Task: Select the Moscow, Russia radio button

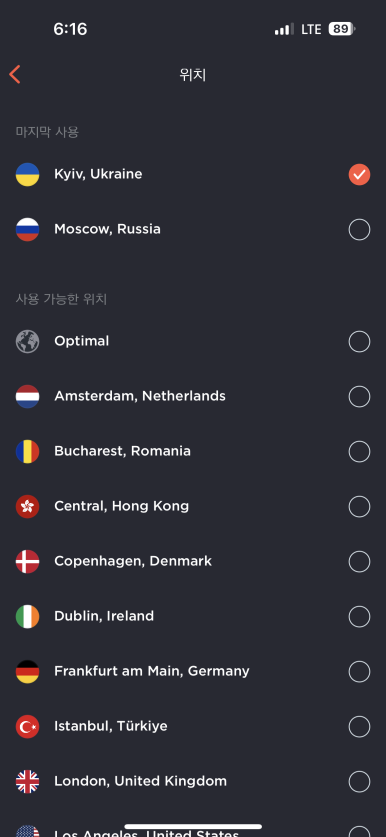Action: [x=359, y=230]
